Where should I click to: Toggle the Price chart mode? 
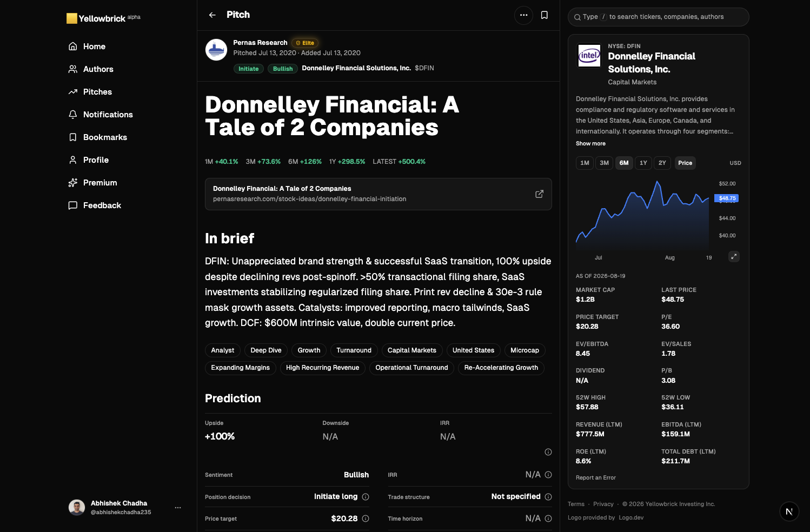tap(685, 163)
